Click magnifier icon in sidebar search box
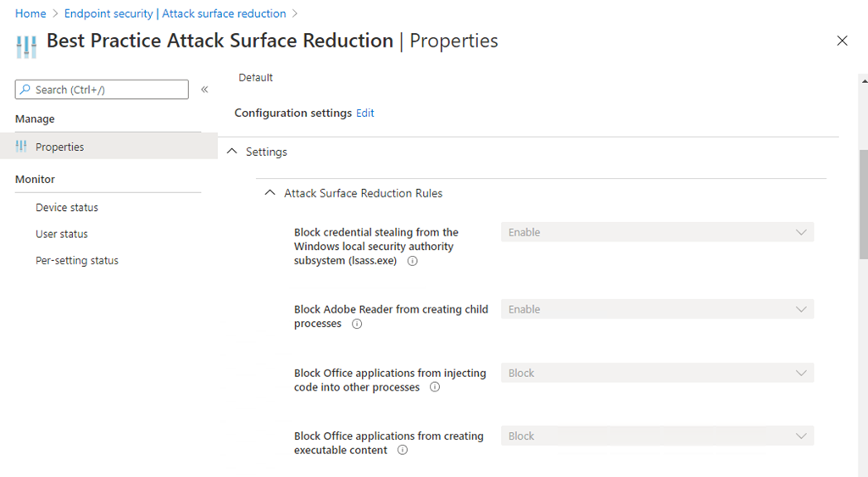Image resolution: width=868 pixels, height=477 pixels. click(25, 90)
